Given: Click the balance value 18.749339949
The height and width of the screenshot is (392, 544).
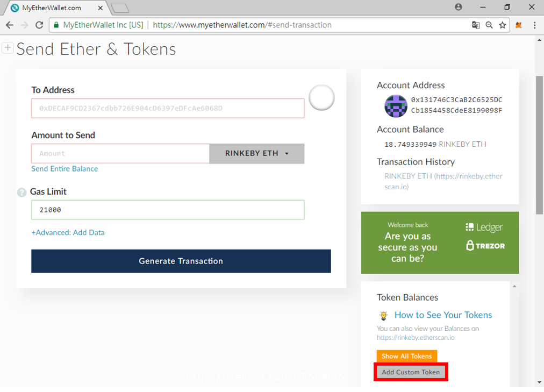Looking at the screenshot, I should click(x=410, y=144).
